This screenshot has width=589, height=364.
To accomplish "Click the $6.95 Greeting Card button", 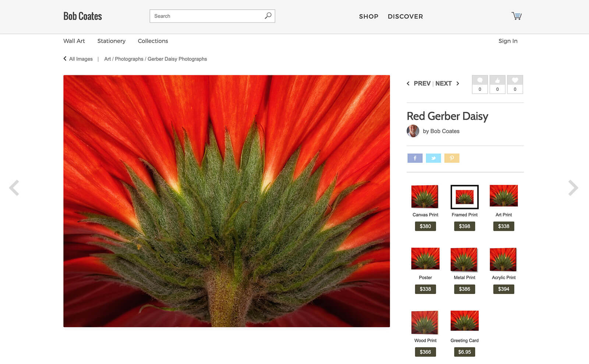I will coord(464,352).
